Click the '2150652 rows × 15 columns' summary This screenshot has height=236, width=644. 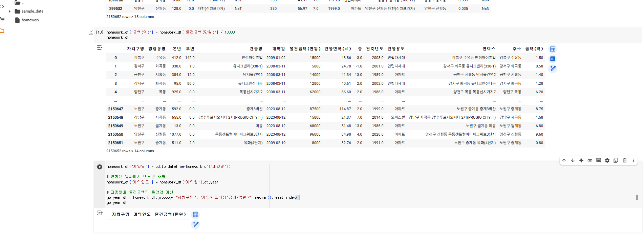[130, 17]
